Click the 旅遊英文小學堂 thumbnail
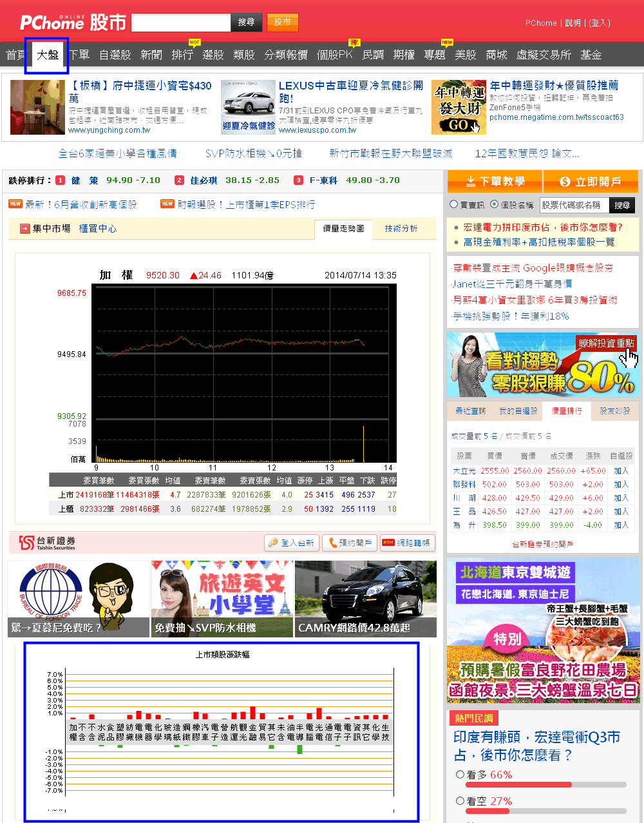Screen dimensions: 644x823 tap(222, 599)
